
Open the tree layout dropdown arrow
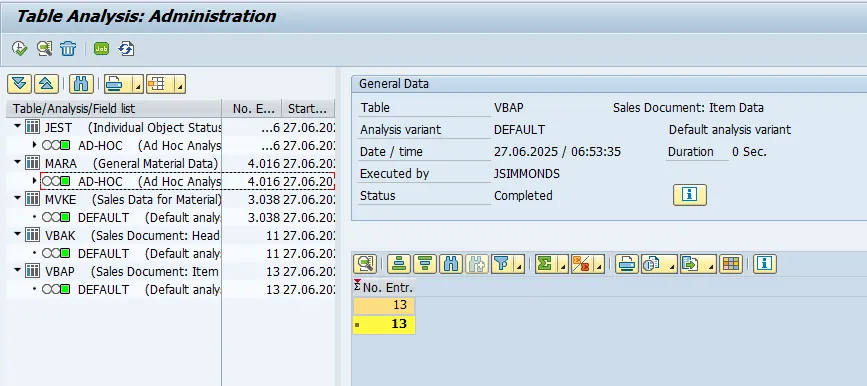point(180,85)
